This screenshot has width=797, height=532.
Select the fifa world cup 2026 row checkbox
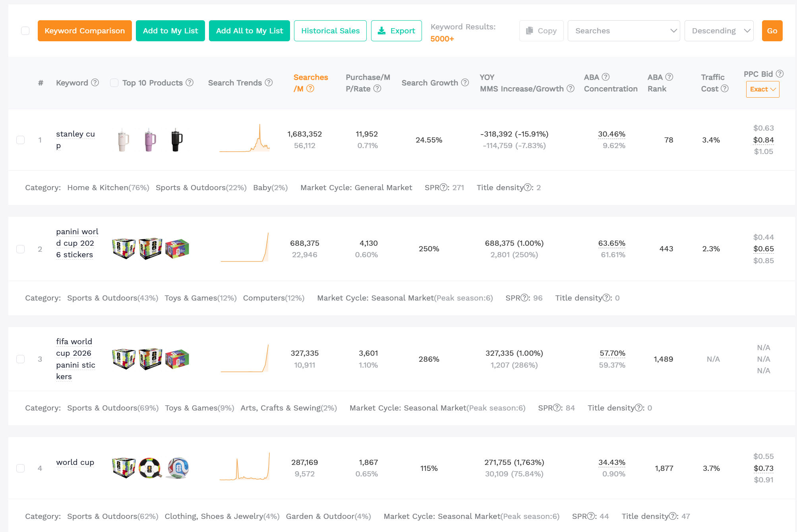[x=20, y=359]
